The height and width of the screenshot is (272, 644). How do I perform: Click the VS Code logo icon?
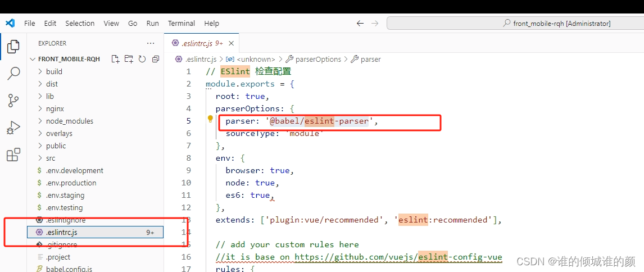[10, 24]
